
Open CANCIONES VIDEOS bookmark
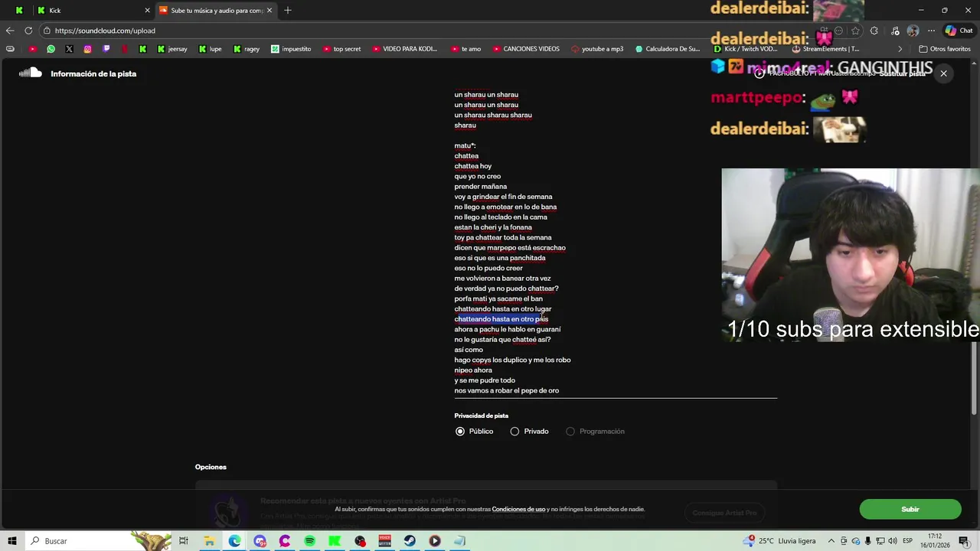point(526,49)
